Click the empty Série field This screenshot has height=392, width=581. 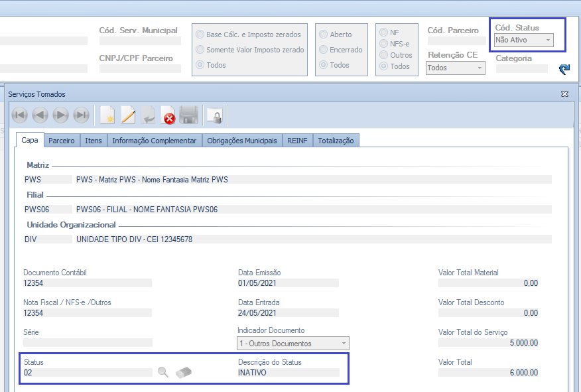pyautogui.click(x=88, y=343)
